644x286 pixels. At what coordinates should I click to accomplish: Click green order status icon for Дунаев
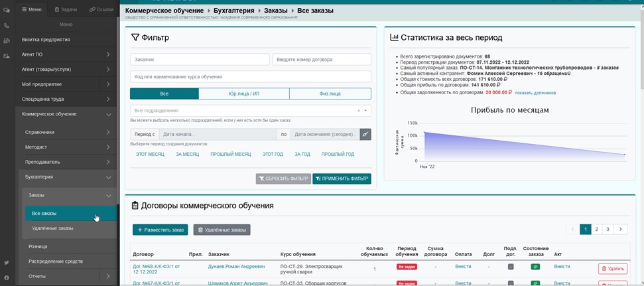point(535,267)
